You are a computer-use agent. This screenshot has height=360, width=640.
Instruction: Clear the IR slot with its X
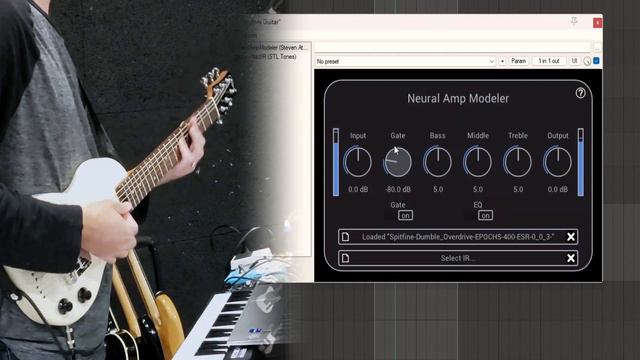(571, 258)
